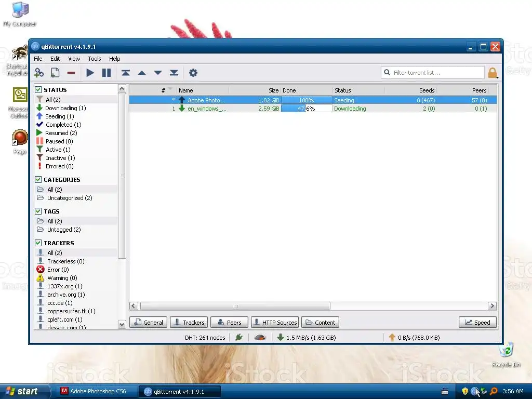
Task: Filter by Seeding (1) status
Action: tap(60, 116)
